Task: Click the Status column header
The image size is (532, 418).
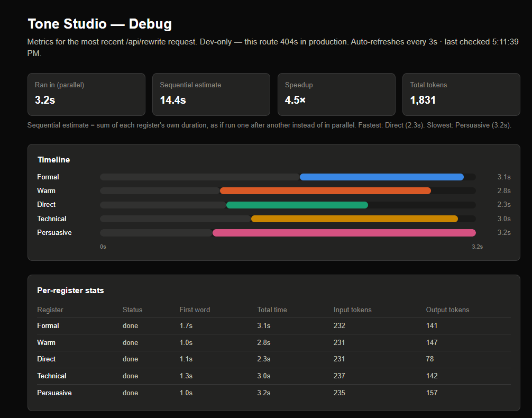Action: [132, 310]
